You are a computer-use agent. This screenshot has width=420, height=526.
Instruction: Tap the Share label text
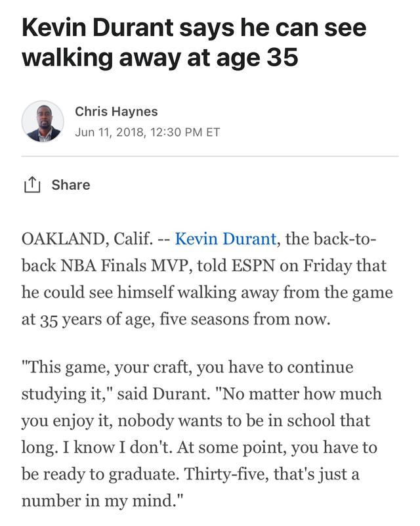click(70, 185)
